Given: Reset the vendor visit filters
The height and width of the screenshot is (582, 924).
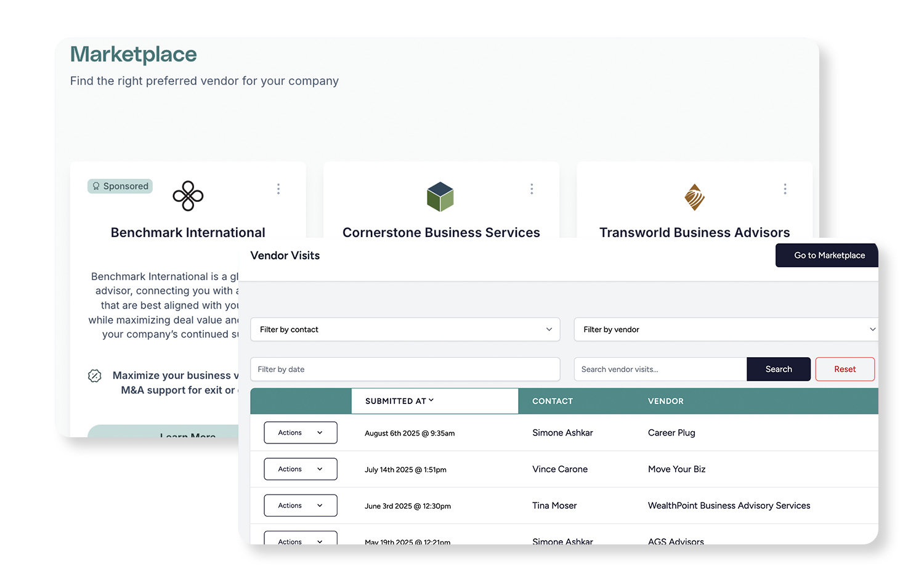Looking at the screenshot, I should click(x=845, y=370).
